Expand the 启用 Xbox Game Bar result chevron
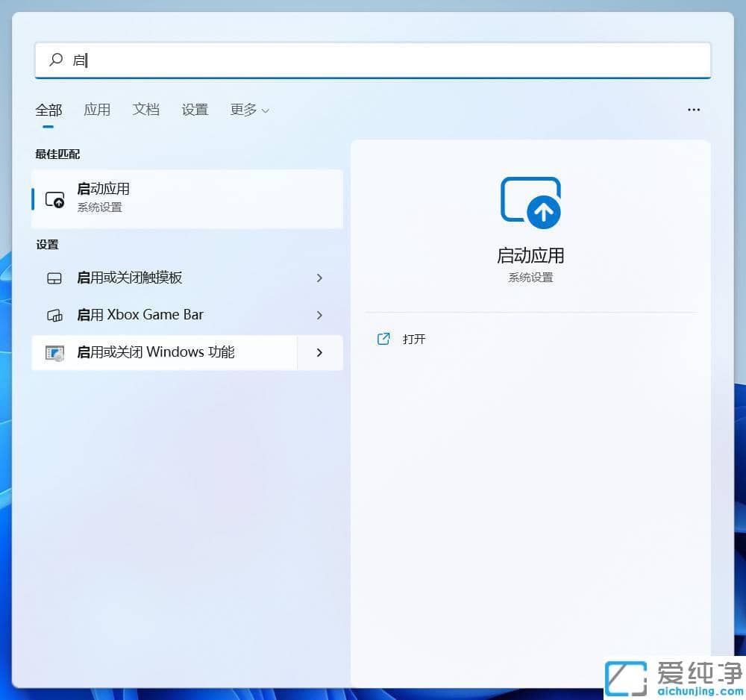The image size is (746, 700). pos(319,315)
